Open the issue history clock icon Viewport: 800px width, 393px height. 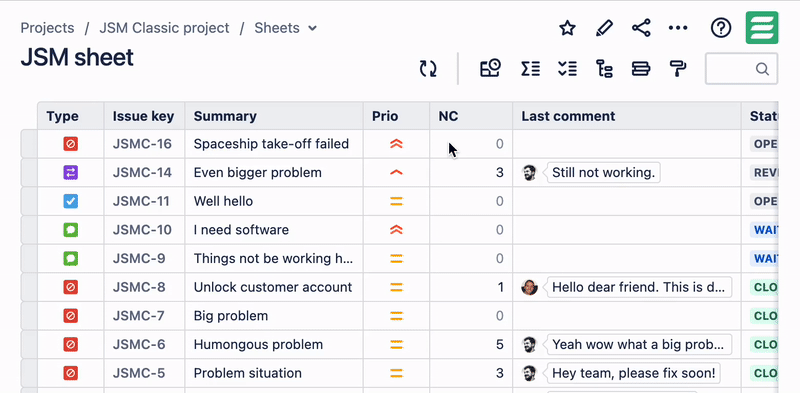point(491,68)
